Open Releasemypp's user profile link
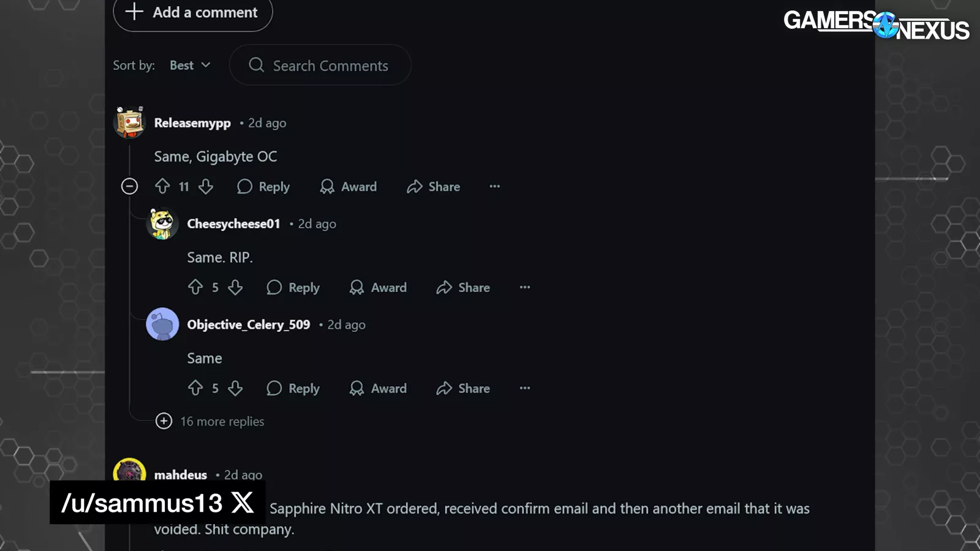Image resolution: width=980 pixels, height=551 pixels. pos(192,123)
